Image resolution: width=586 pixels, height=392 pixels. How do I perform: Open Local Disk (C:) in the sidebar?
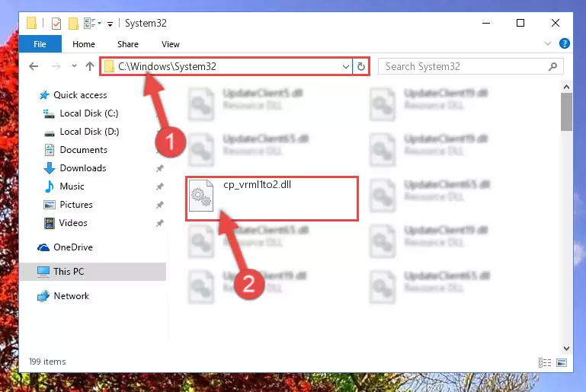pyautogui.click(x=89, y=113)
